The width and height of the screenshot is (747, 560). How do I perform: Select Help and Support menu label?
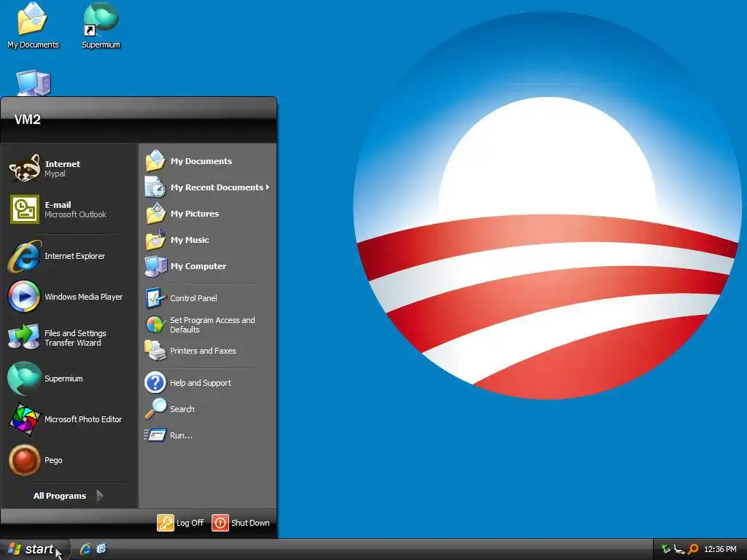coord(200,383)
